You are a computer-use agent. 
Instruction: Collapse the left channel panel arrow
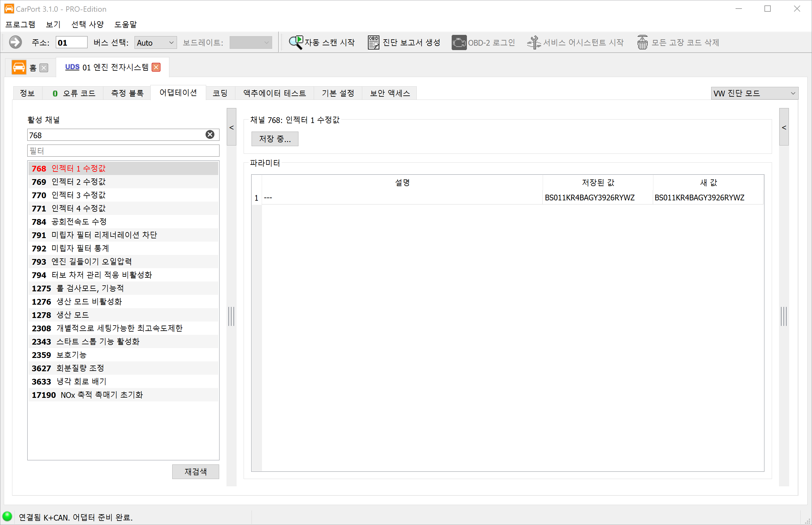[x=232, y=127]
